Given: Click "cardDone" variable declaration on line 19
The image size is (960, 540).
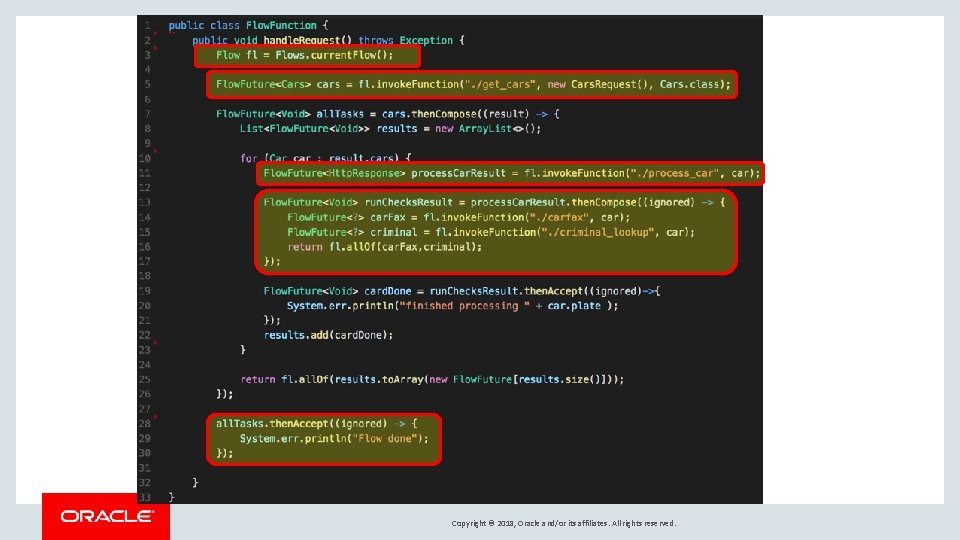Looking at the screenshot, I should [388, 291].
